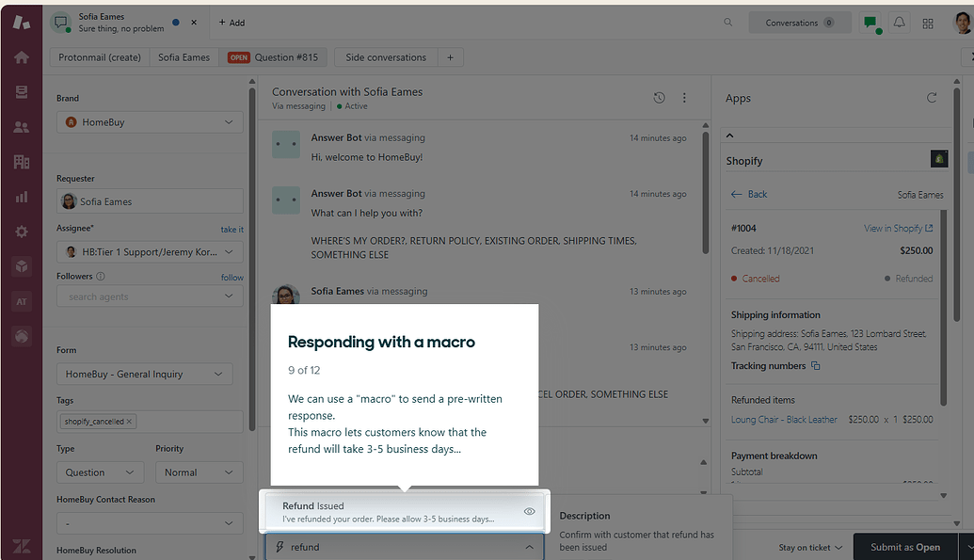The image size is (974, 560).
Task: Select the Refund Issued macro
Action: pyautogui.click(x=405, y=511)
